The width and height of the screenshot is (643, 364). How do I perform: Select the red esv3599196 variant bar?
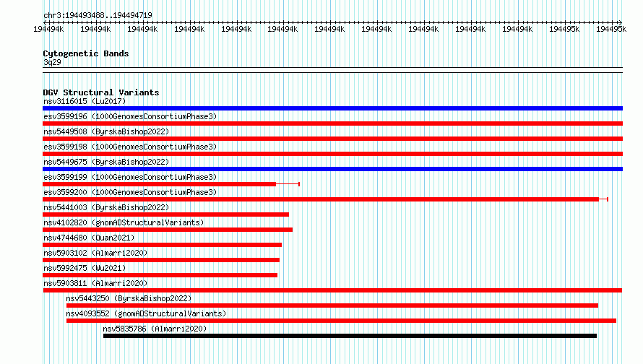[332, 123]
